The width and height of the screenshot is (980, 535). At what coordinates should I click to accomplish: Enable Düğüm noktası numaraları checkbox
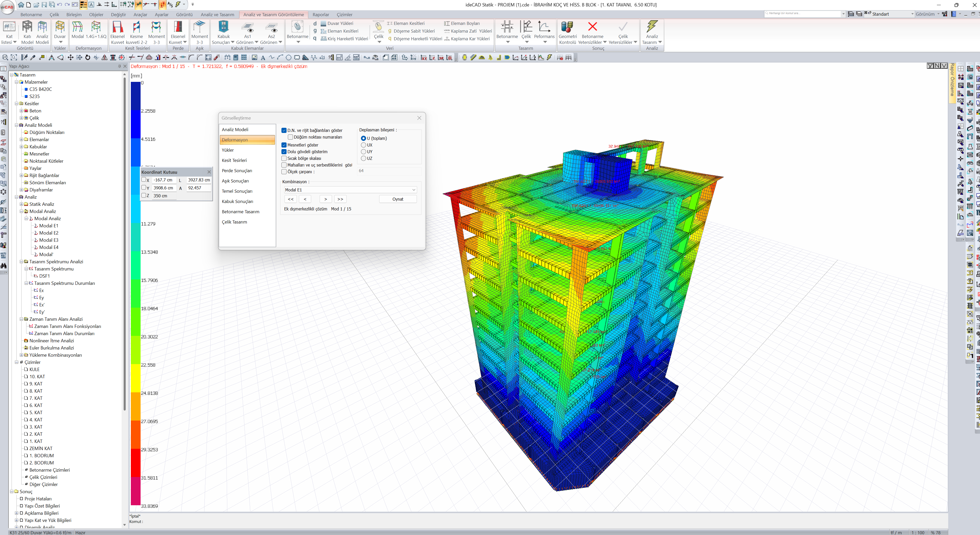pos(290,137)
